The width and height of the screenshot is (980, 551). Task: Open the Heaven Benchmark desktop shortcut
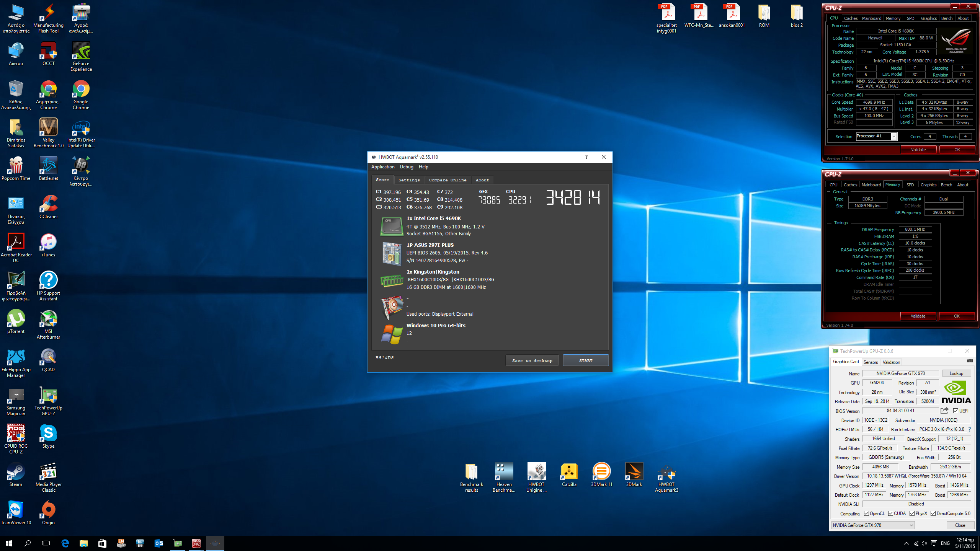504,477
